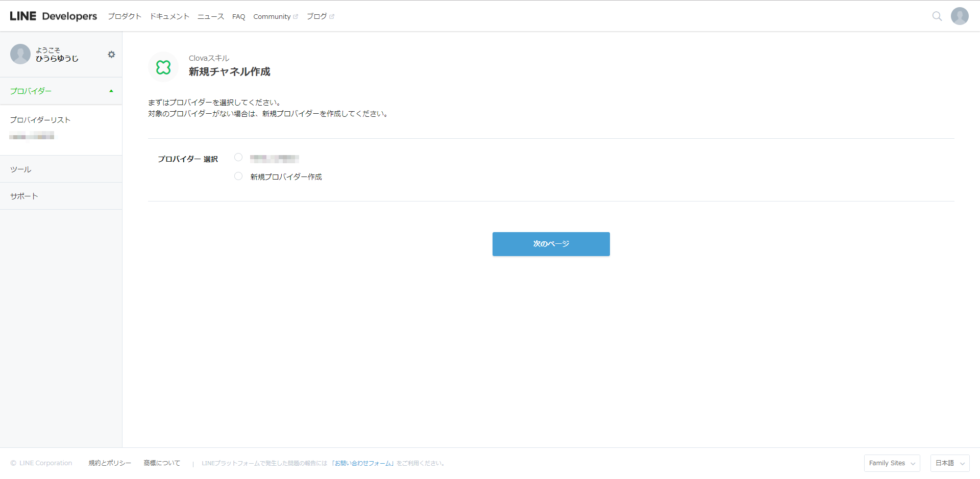
Task: Select the 新規プロバイダー作成 radio button
Action: [x=238, y=177]
